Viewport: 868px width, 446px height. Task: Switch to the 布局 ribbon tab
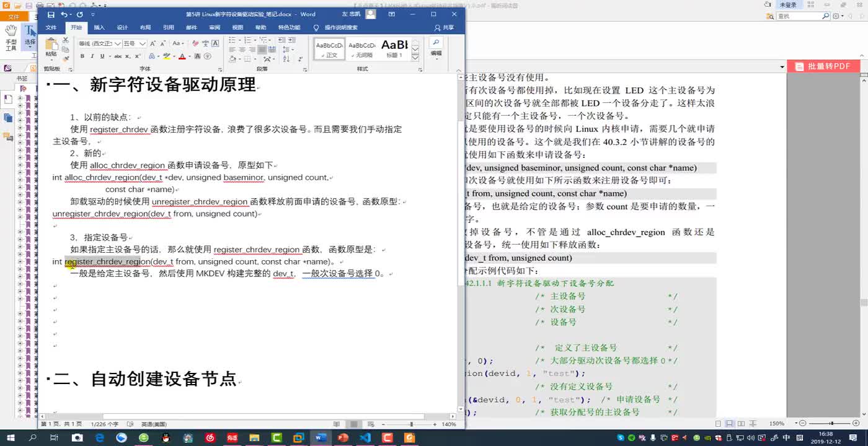tap(145, 27)
